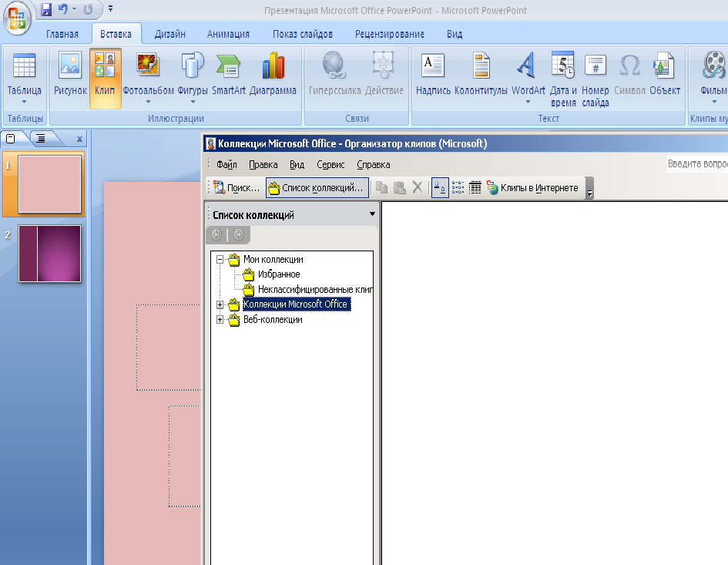The height and width of the screenshot is (565, 728).
Task: Insert an Объект object
Action: click(x=664, y=74)
